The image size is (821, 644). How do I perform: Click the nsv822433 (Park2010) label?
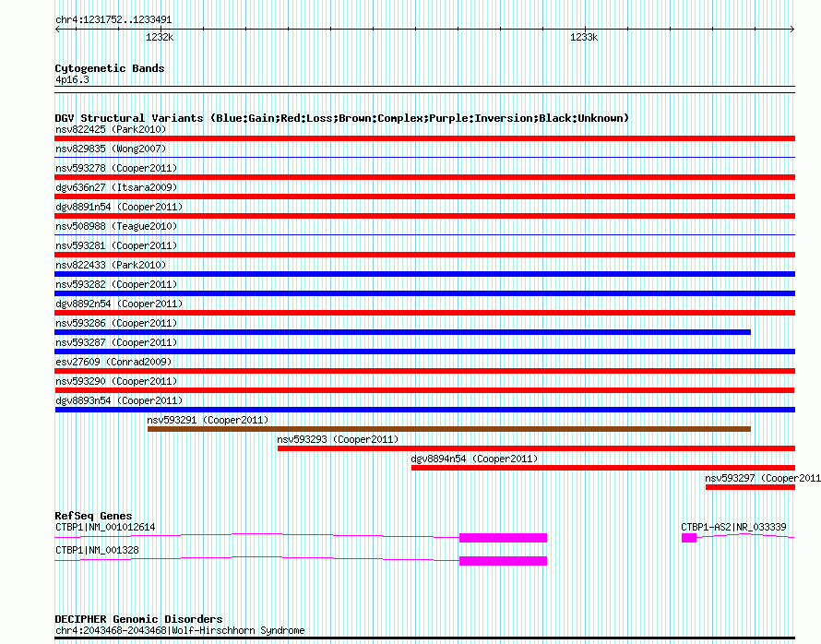pyautogui.click(x=111, y=265)
